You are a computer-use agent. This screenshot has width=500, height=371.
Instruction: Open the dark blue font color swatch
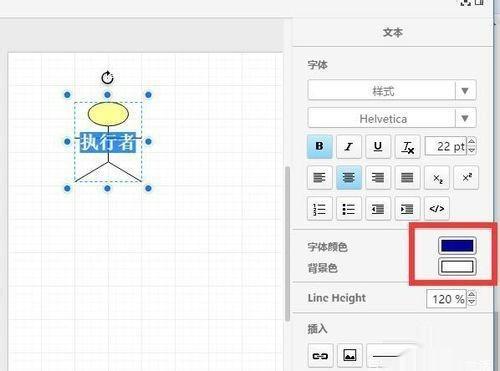pyautogui.click(x=457, y=246)
